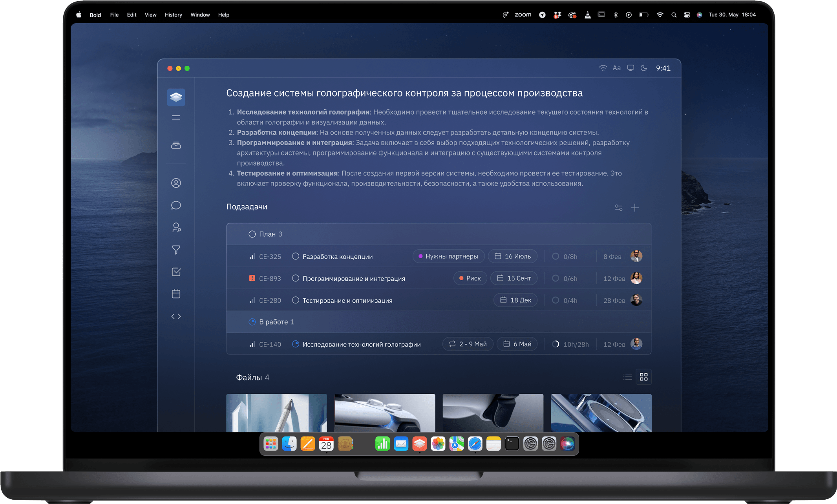Open the calendar icon in sidebar
837x504 pixels.
[x=176, y=294]
